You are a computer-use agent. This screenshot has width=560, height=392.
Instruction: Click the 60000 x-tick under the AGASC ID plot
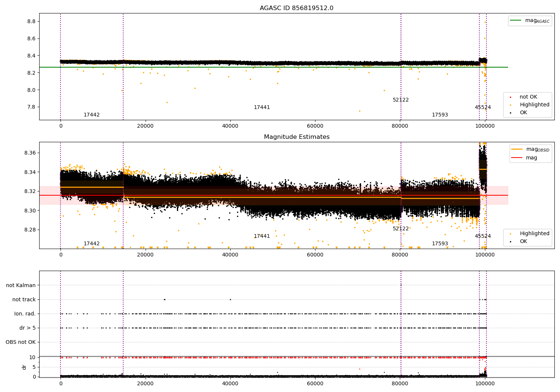(315, 126)
